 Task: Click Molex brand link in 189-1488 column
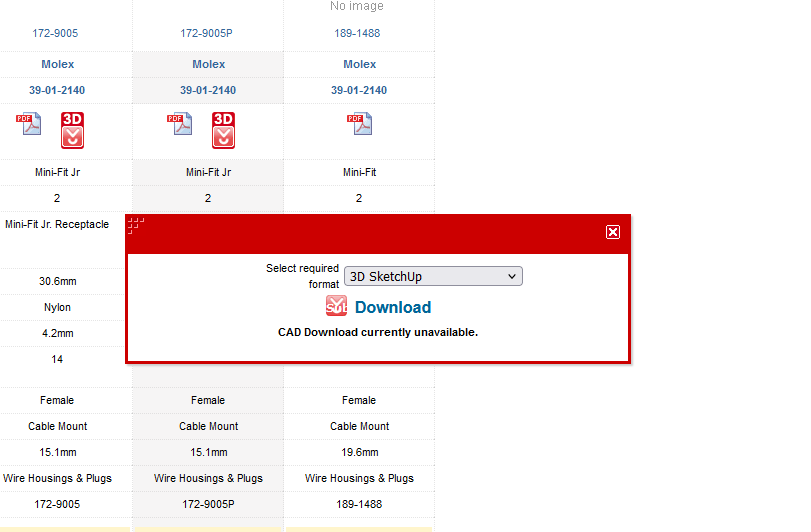(x=359, y=64)
